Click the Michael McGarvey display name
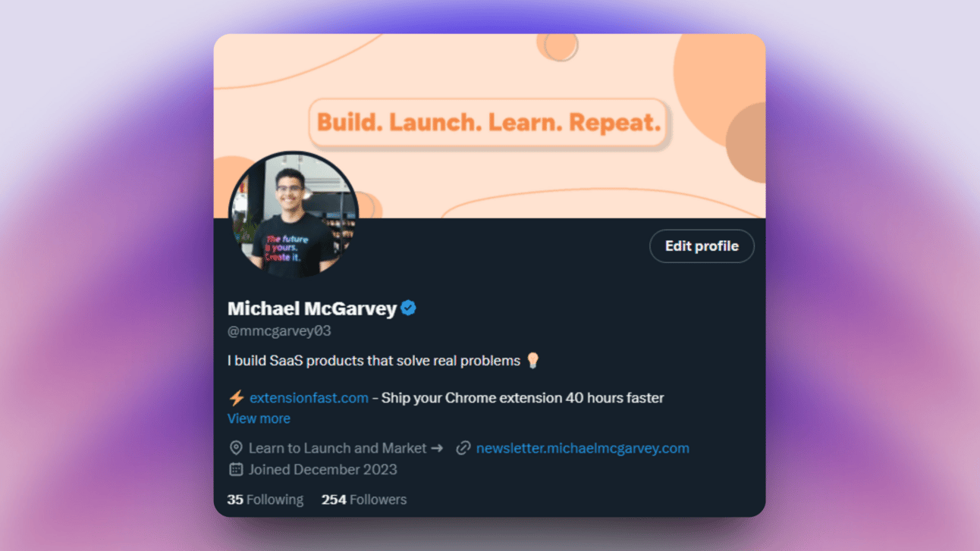980x551 pixels. (312, 308)
